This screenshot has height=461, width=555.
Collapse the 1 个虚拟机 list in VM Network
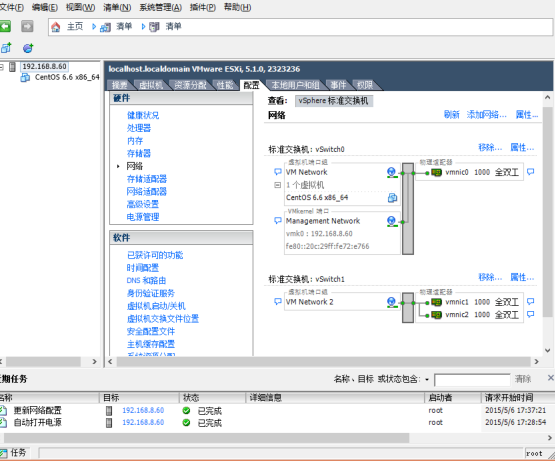(x=278, y=185)
